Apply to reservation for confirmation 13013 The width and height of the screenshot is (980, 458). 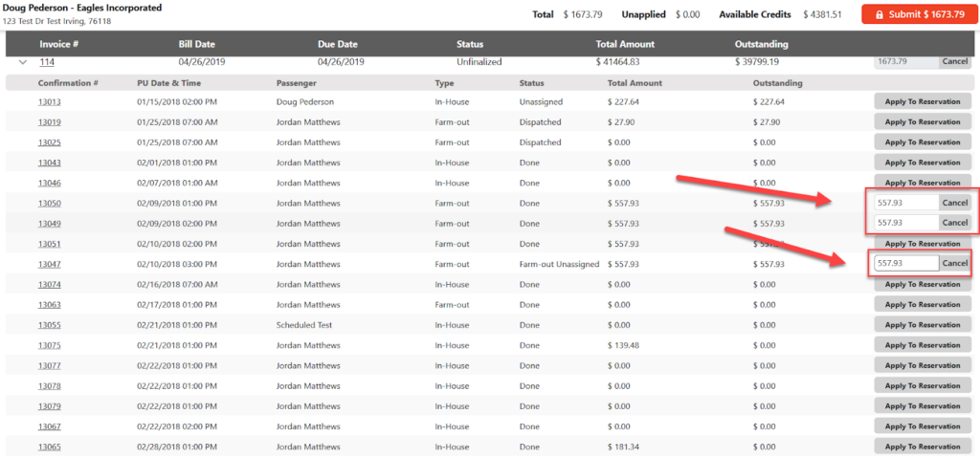coord(922,102)
